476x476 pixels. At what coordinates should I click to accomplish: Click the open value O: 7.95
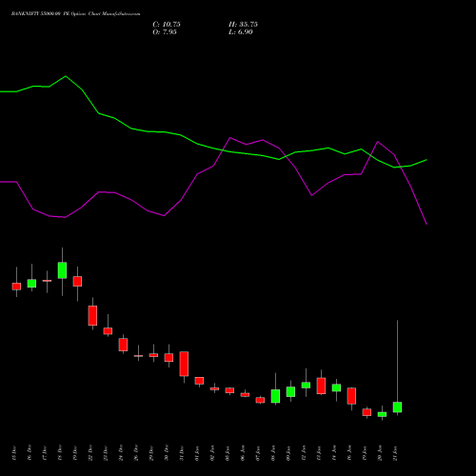pos(165,32)
